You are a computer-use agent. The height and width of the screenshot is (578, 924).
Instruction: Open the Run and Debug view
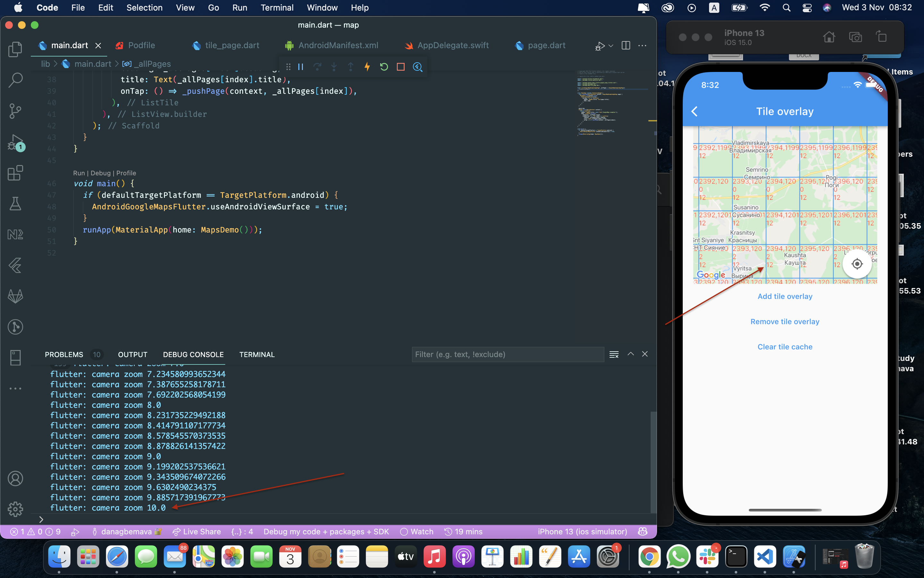pyautogui.click(x=15, y=142)
